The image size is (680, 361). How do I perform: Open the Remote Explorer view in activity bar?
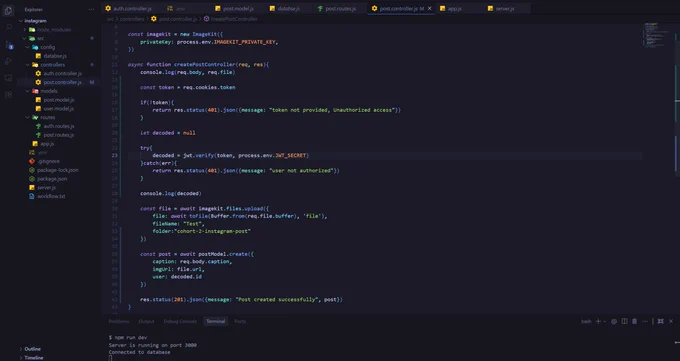[x=8, y=78]
